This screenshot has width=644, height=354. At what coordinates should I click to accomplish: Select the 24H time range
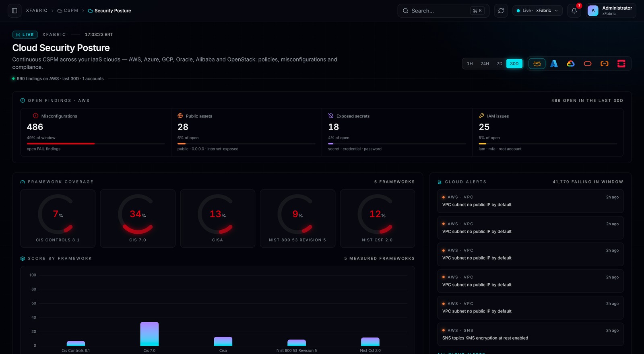[x=485, y=64]
